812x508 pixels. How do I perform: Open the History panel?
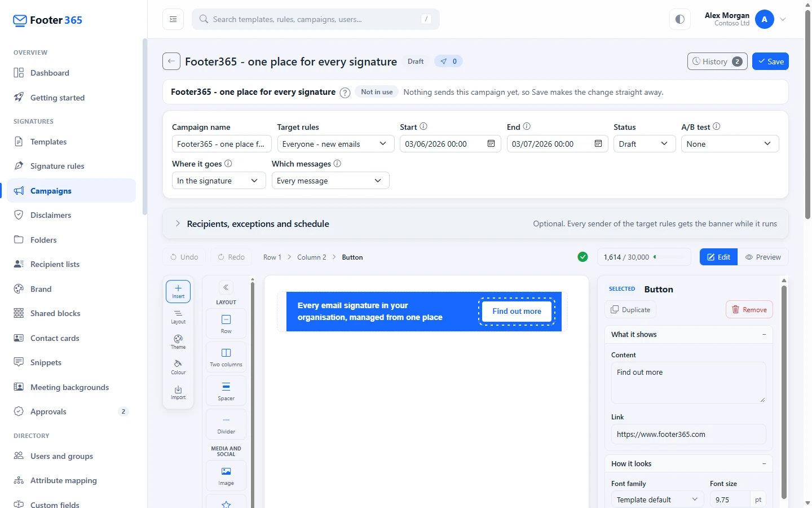click(x=717, y=62)
